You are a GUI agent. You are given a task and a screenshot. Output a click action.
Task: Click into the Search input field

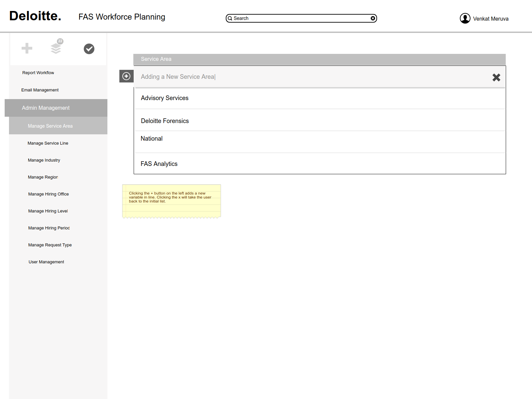pos(301,18)
